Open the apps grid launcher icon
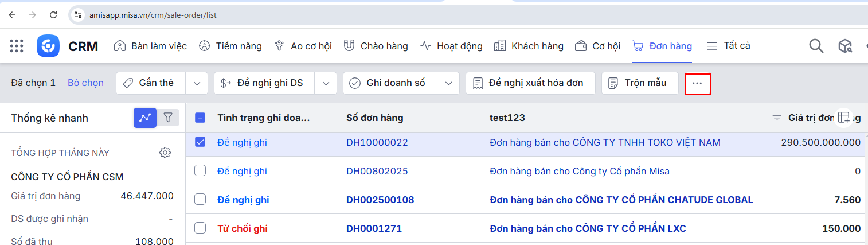The width and height of the screenshot is (868, 245). 17,46
